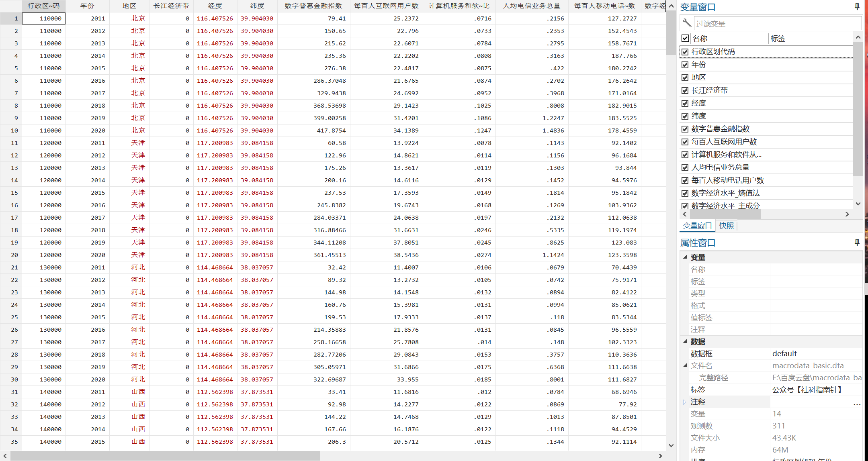868x461 pixels.
Task: Pin the 属性窗口 panel
Action: [857, 242]
